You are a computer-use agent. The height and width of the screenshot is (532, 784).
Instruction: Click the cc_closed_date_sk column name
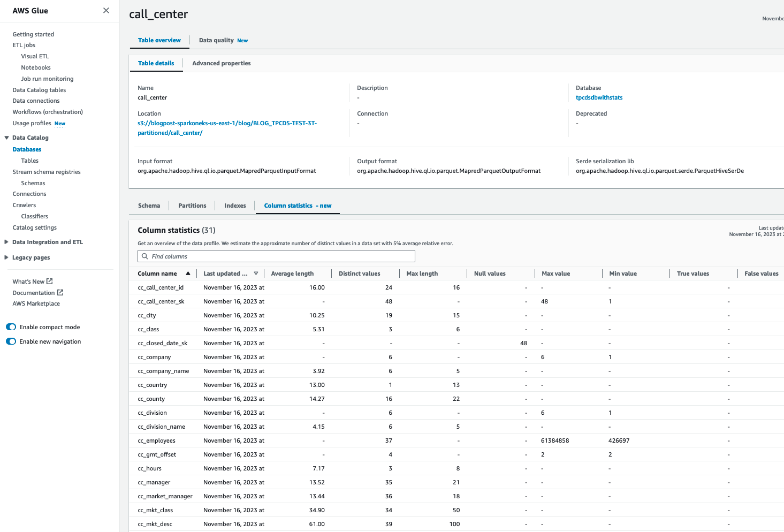click(x=163, y=343)
